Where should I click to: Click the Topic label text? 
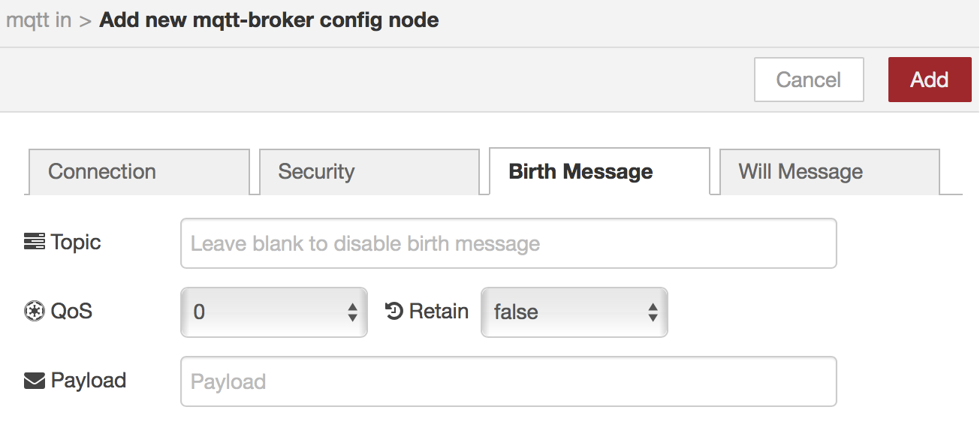76,242
